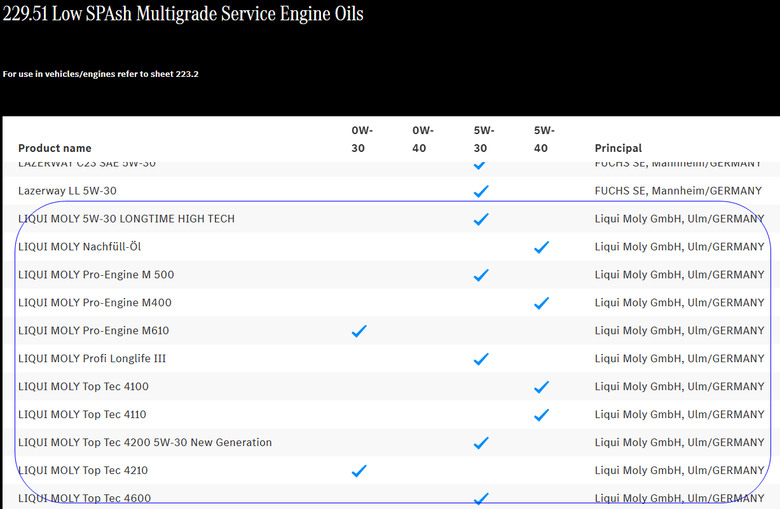Click the 5W-30 checkmark for Lazerway LL 5W-30
This screenshot has width=780, height=509.
point(481,191)
